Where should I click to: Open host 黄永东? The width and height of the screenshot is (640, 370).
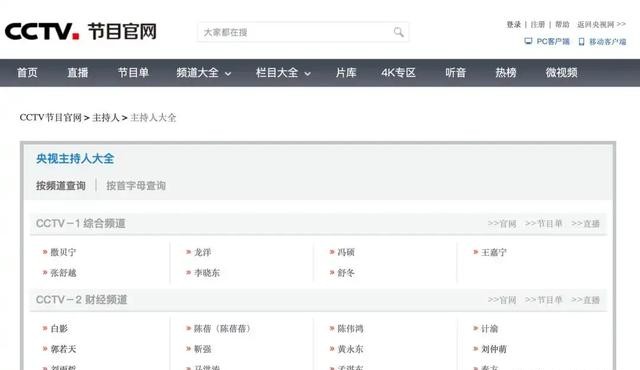point(351,349)
